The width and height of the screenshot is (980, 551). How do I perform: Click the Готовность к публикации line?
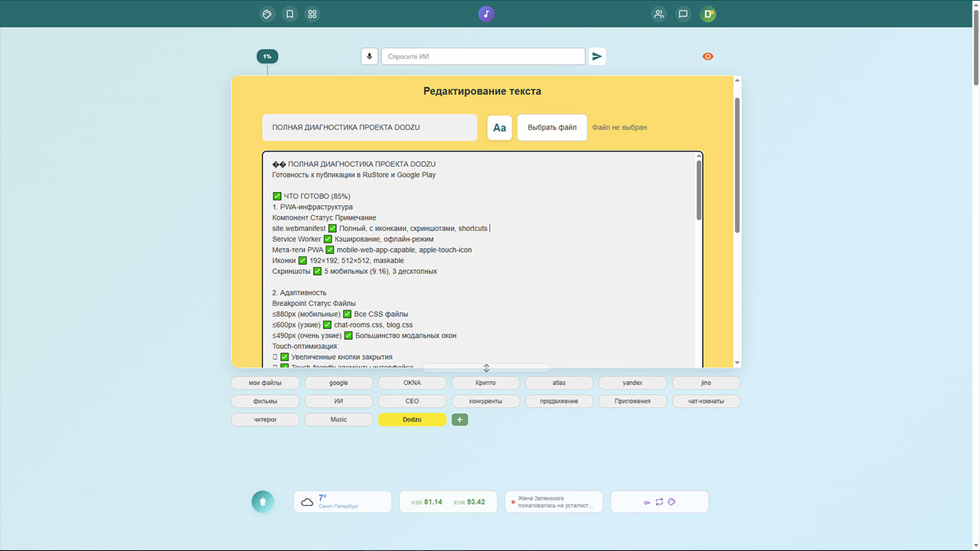click(x=354, y=175)
